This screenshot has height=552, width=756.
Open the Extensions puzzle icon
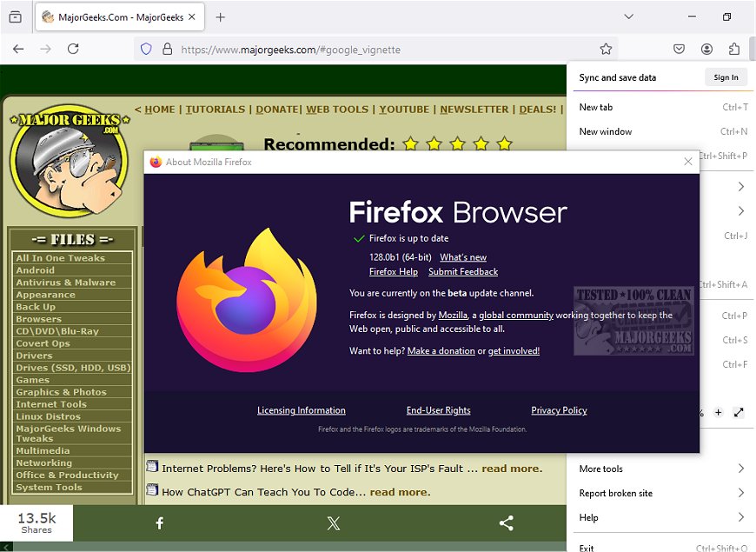(x=734, y=49)
